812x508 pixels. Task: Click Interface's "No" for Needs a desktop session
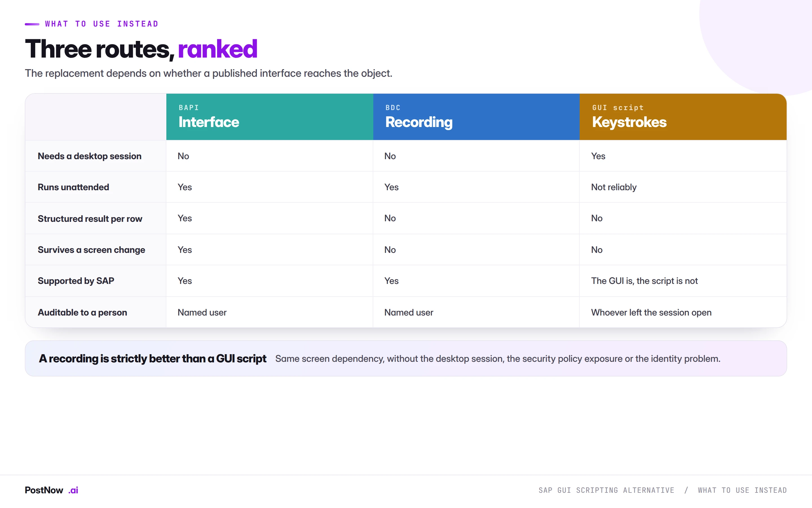click(183, 156)
